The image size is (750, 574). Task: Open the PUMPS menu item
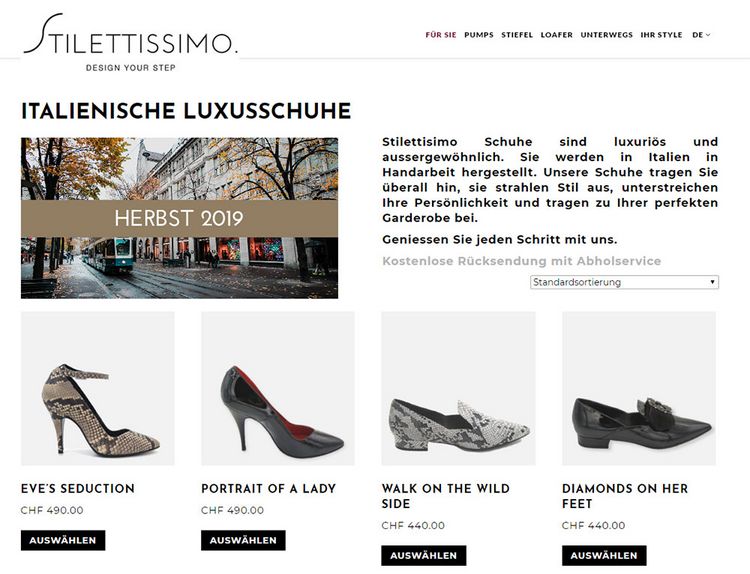(x=479, y=35)
